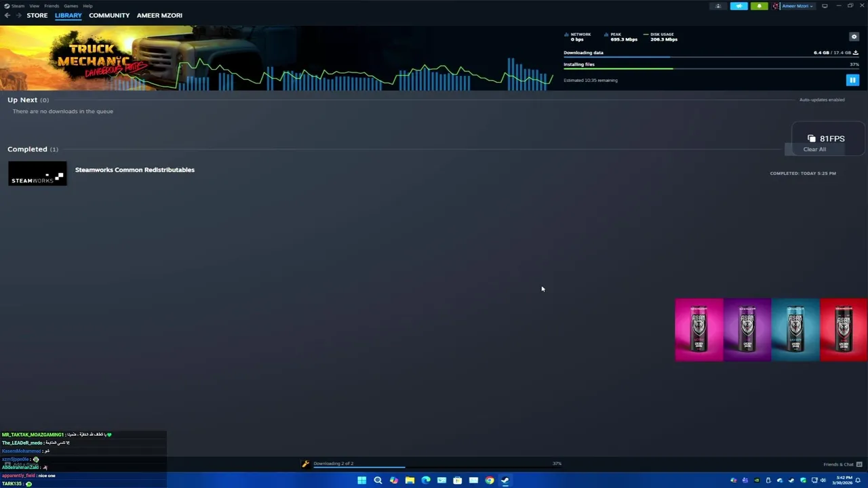Switch to the COMMUNITY tab
This screenshot has width=868, height=488.
[109, 15]
